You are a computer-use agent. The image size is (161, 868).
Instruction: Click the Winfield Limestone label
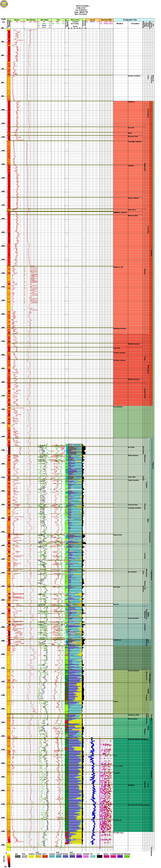134,344
